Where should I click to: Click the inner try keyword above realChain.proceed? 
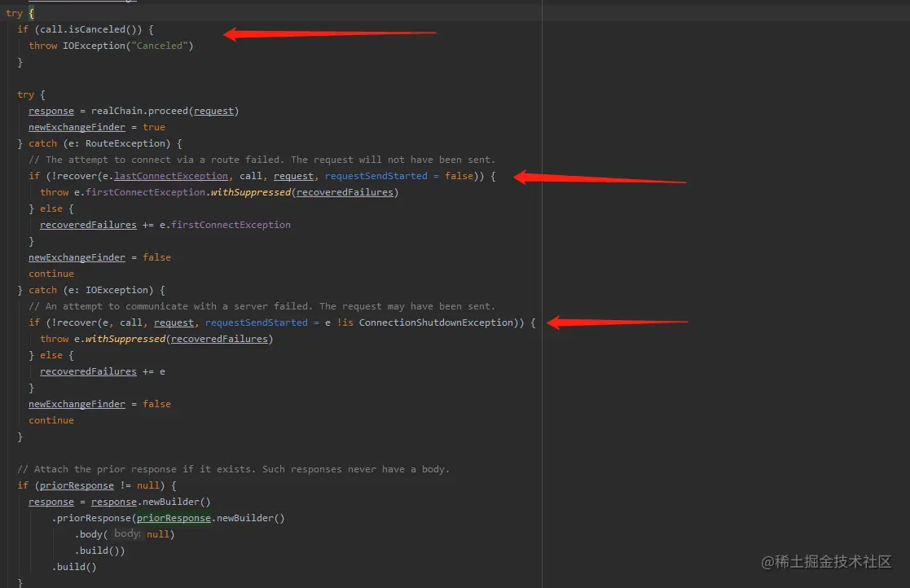pyautogui.click(x=25, y=94)
